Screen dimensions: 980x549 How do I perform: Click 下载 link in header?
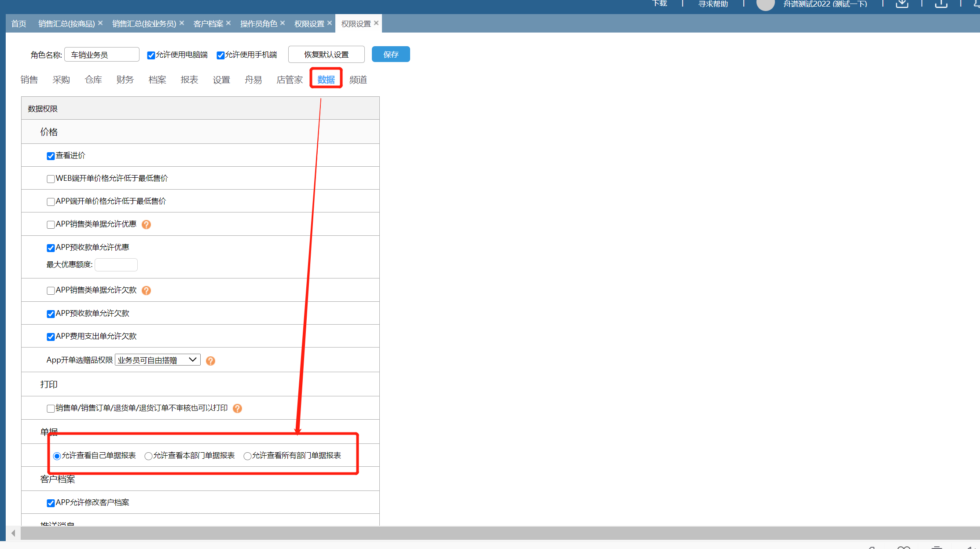click(x=660, y=4)
